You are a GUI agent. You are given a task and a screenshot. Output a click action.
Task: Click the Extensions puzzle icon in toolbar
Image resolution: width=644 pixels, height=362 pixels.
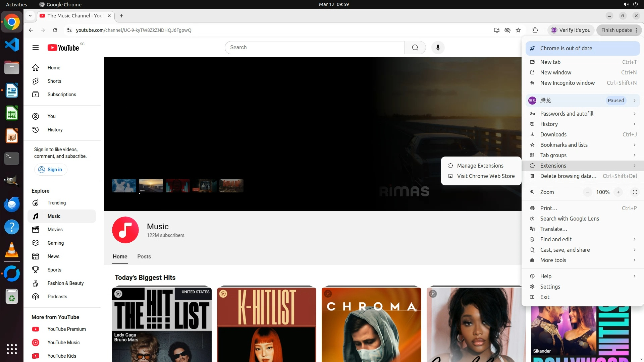(535, 30)
